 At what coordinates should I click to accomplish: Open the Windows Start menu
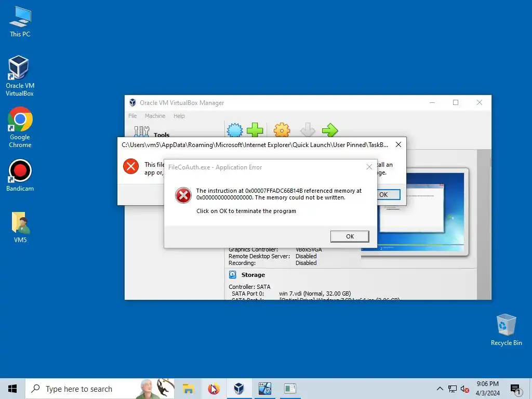click(x=12, y=389)
